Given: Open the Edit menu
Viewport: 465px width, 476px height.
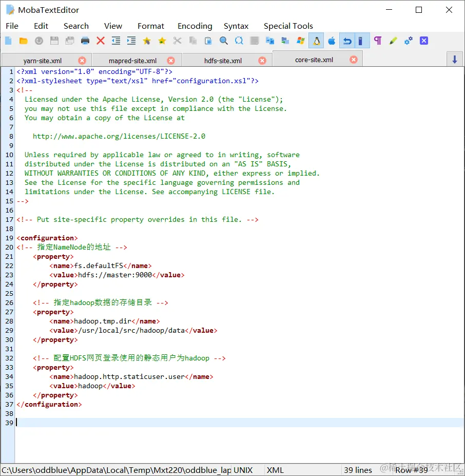Looking at the screenshot, I should point(41,26).
